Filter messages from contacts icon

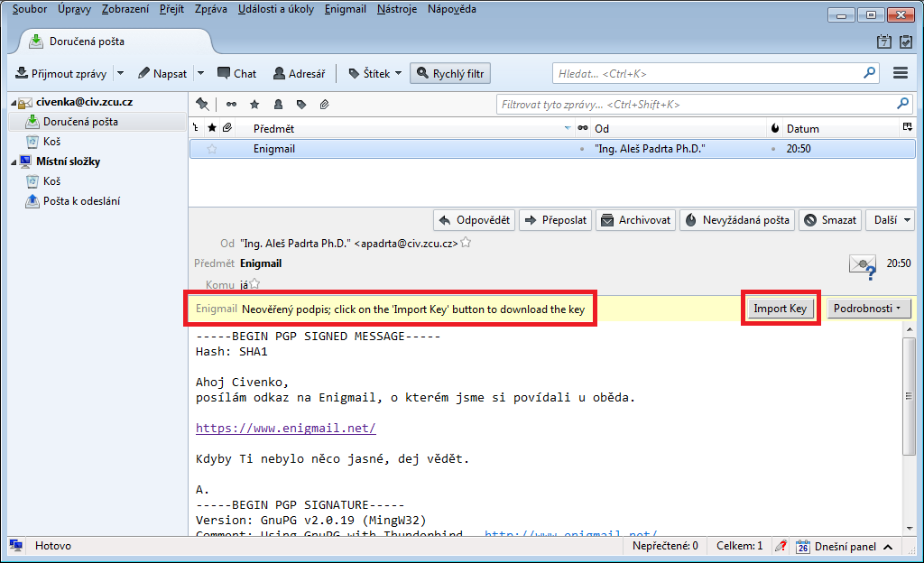coord(278,105)
